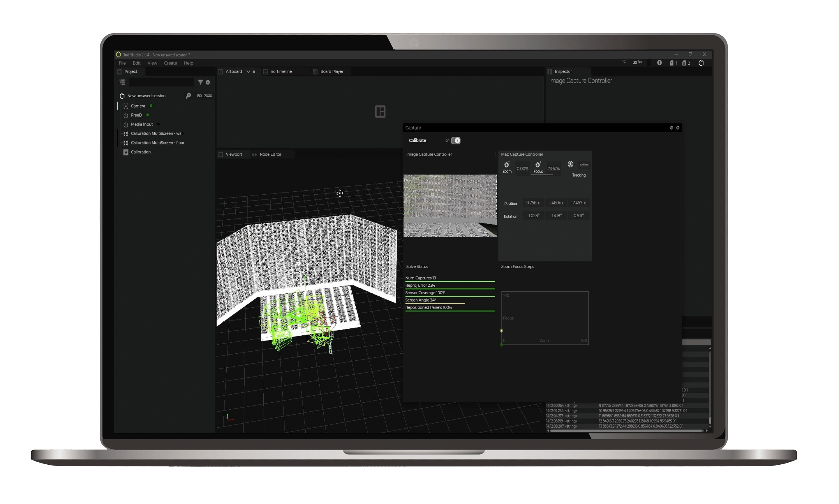Click the status circle icon in toolbar
Viewport: 839px width, 504px height.
659,63
